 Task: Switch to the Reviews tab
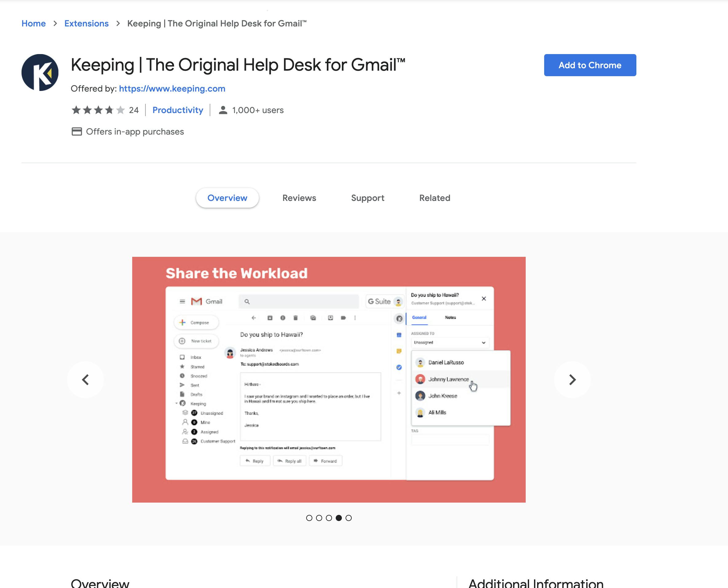(x=299, y=198)
